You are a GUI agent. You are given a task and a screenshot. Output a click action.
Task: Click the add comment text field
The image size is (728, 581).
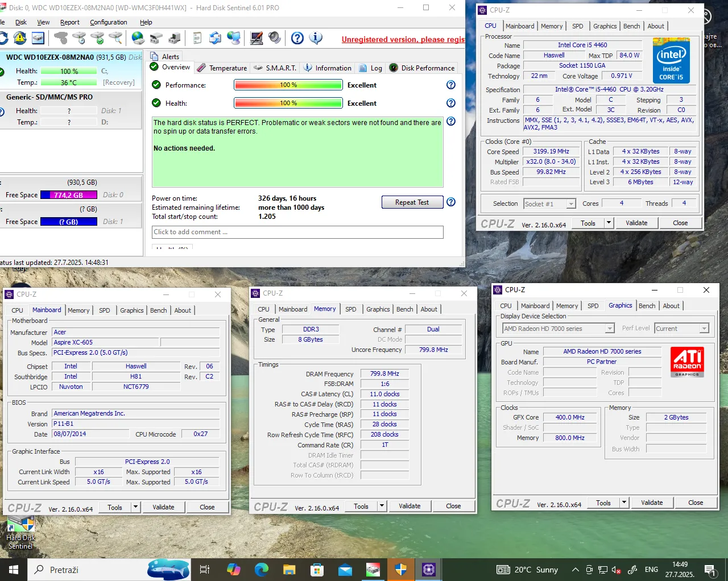(x=297, y=232)
